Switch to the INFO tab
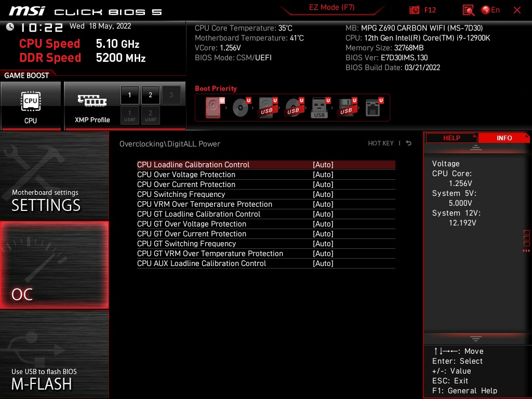The image size is (532, 399). point(504,138)
